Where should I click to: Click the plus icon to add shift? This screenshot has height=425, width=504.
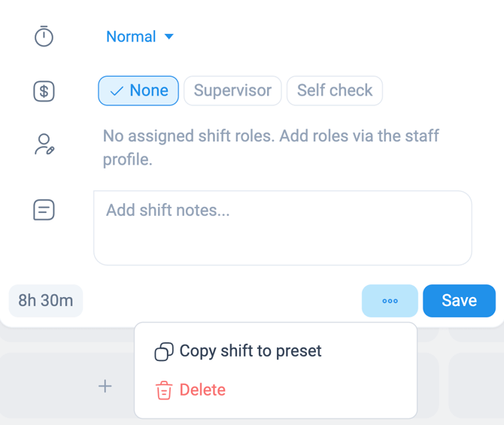pos(105,386)
